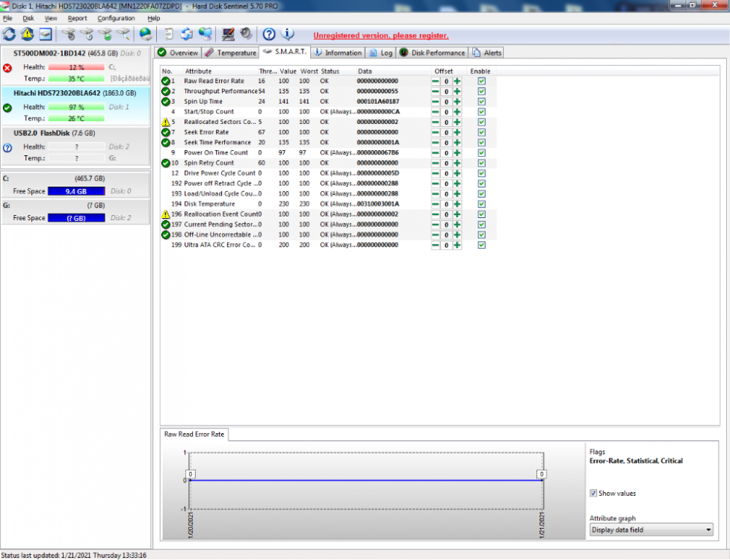This screenshot has width=730, height=560.
Task: Click the C: free space 9.4 GB bar
Action: 76,191
